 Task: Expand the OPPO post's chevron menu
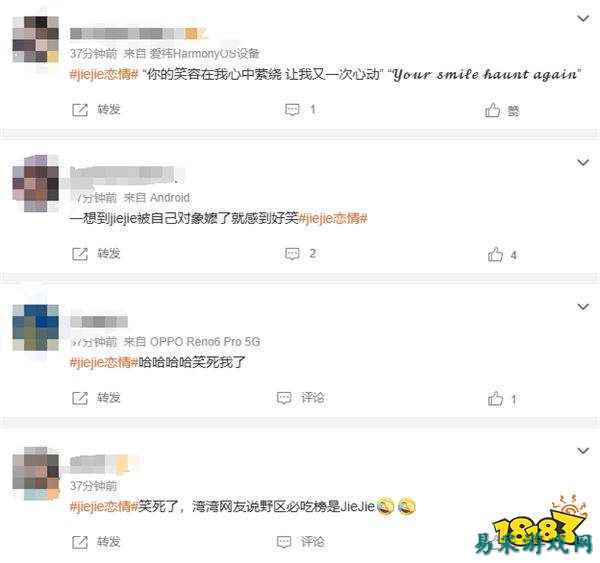coord(583,307)
